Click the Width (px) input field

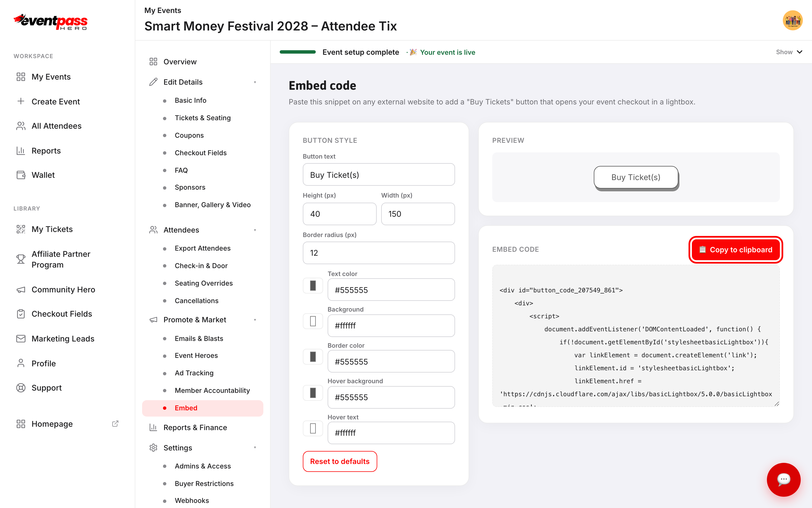click(418, 214)
